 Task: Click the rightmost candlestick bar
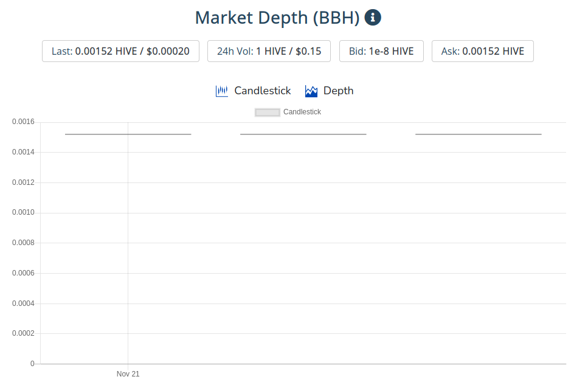point(479,134)
